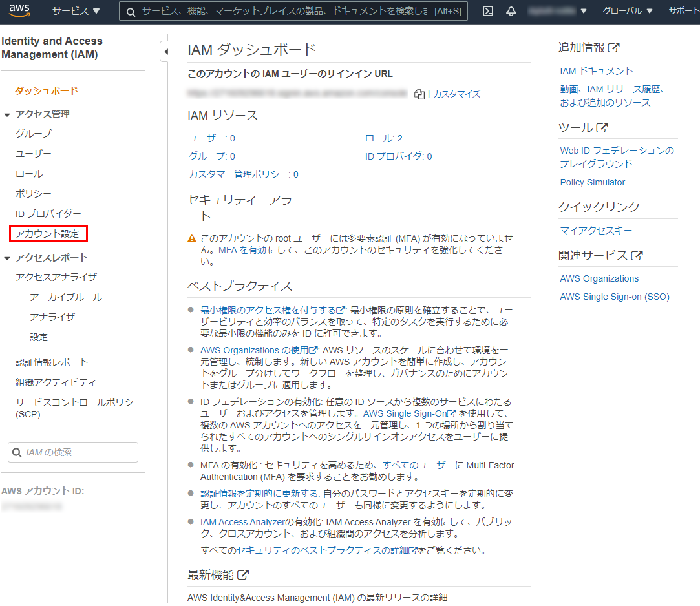Collapse the アクセス管理 section
Image resolution: width=700 pixels, height=606 pixels.
pos(7,115)
